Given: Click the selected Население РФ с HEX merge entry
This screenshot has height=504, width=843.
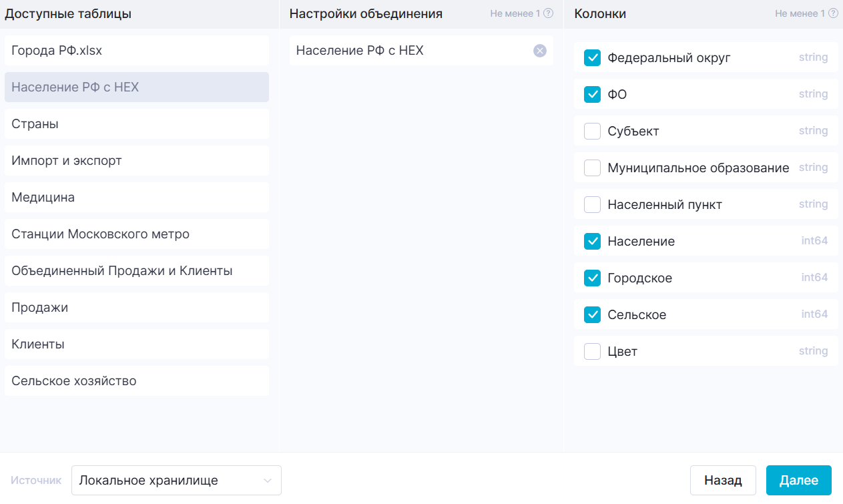Looking at the screenshot, I should [x=400, y=51].
